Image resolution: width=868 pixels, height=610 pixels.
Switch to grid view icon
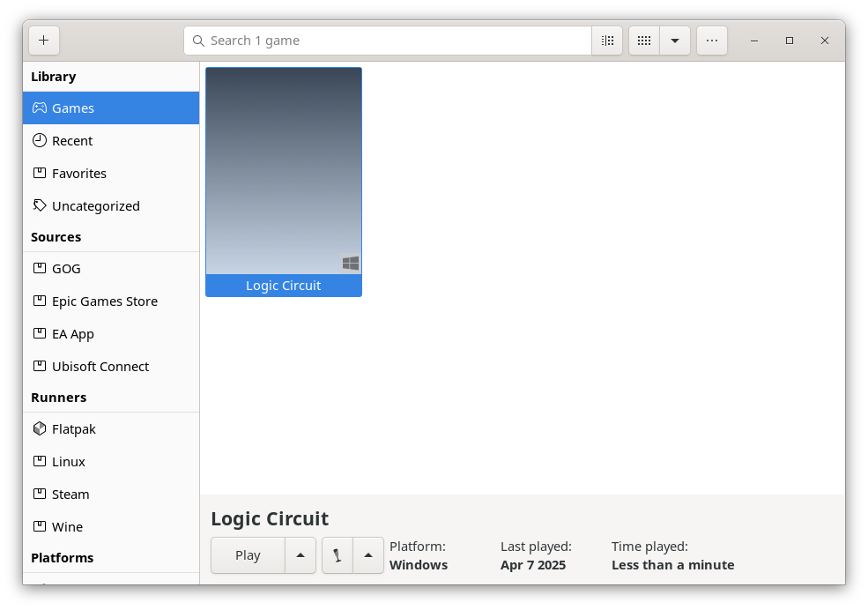[644, 41]
